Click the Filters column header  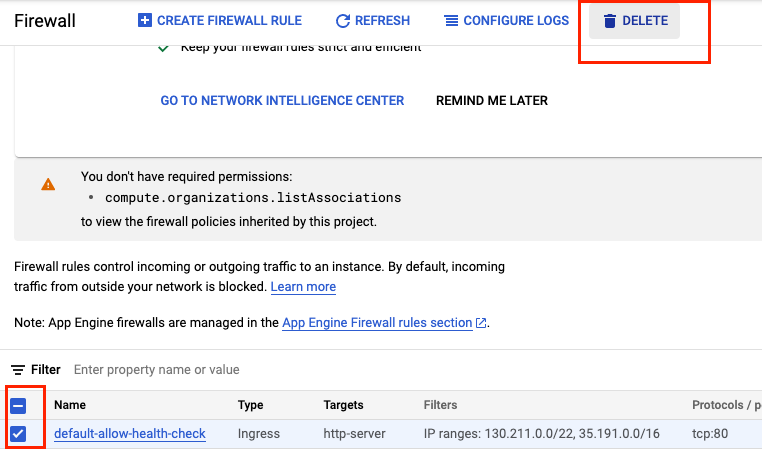[440, 405]
